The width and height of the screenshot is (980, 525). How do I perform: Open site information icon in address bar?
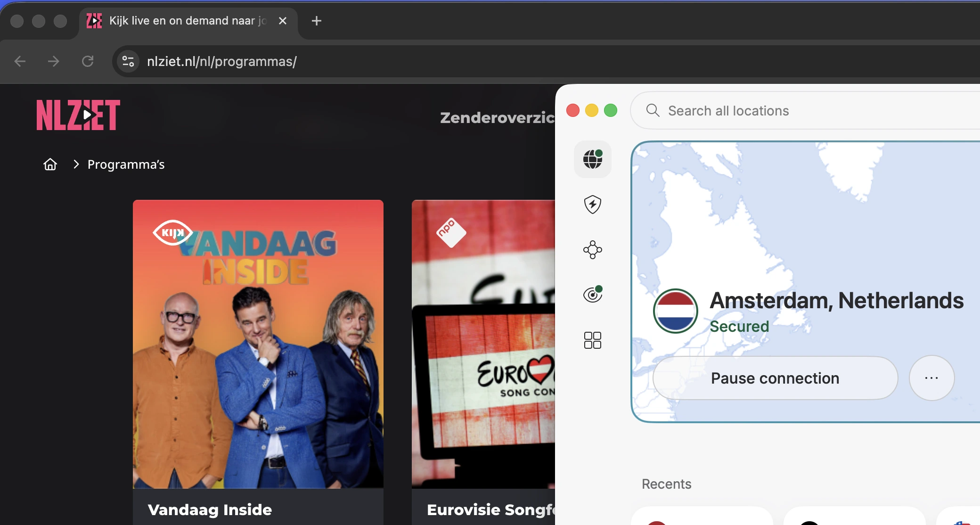click(x=128, y=61)
